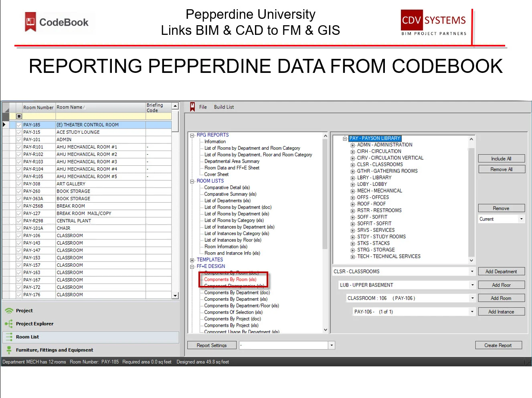Click the Remove All button
Viewport: 532px width, 398px height.
pos(501,169)
